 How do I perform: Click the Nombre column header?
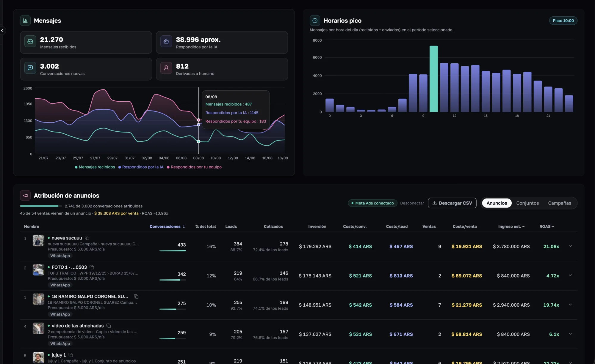32,226
